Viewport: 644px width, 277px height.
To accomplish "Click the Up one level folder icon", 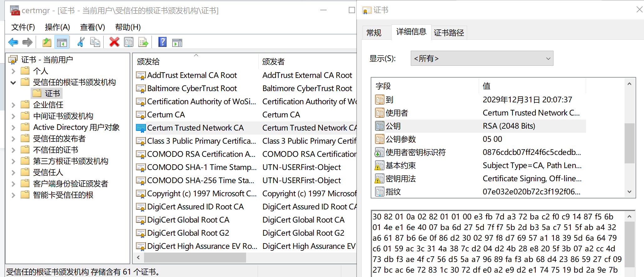I will coord(47,42).
